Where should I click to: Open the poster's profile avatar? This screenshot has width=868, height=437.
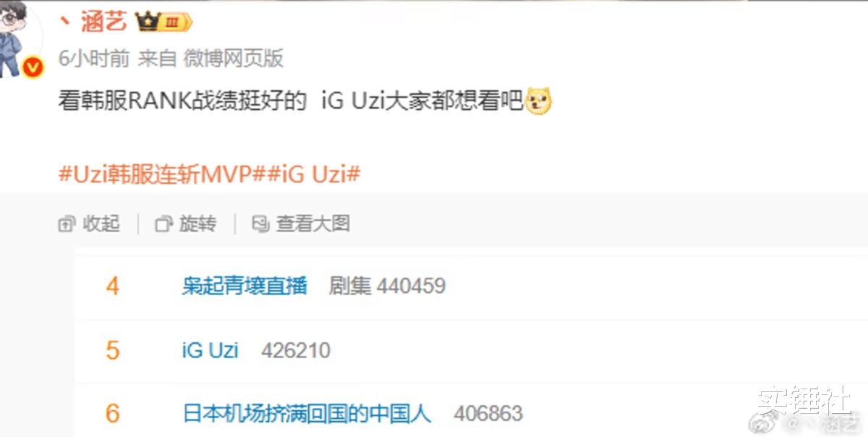[17, 38]
